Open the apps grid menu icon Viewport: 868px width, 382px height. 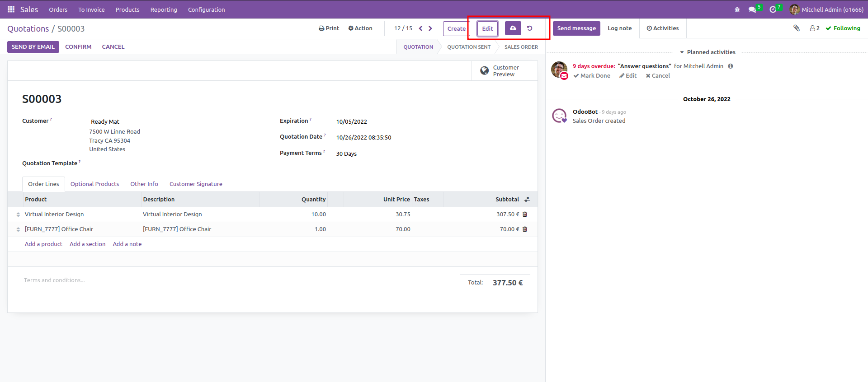pos(11,9)
